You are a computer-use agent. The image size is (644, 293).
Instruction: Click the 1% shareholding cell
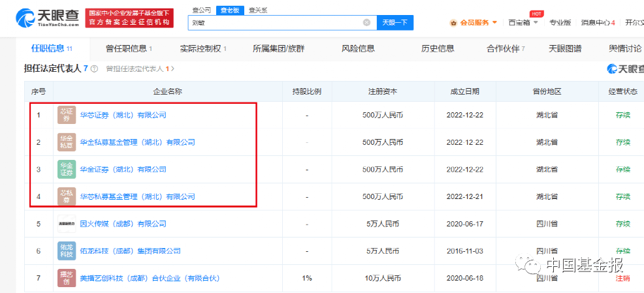(x=307, y=278)
